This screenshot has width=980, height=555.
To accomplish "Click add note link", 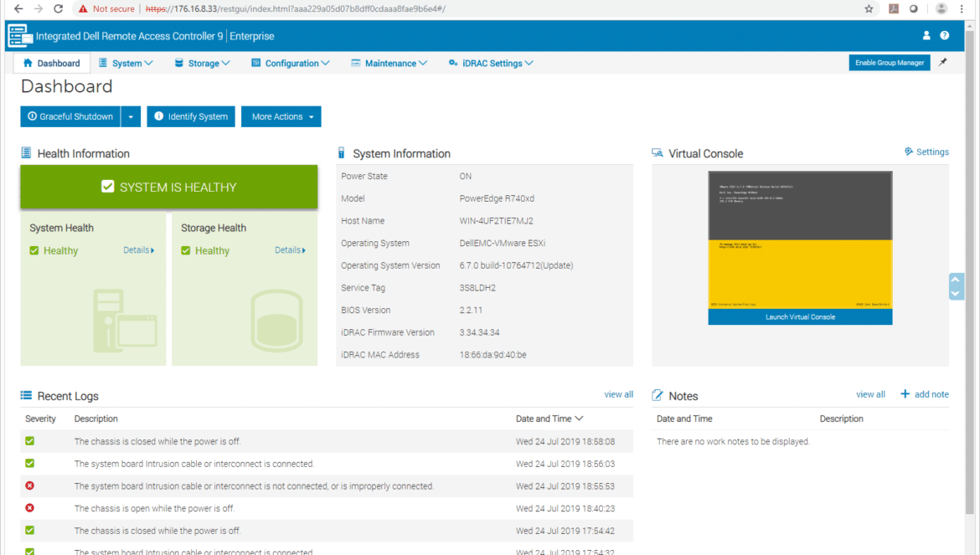I will 931,394.
